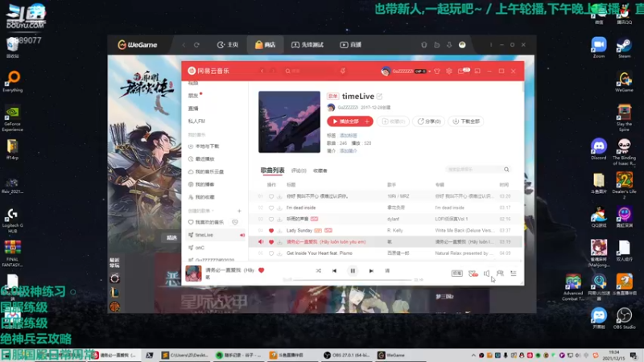Like the song I'm dead inside

[x=271, y=208]
